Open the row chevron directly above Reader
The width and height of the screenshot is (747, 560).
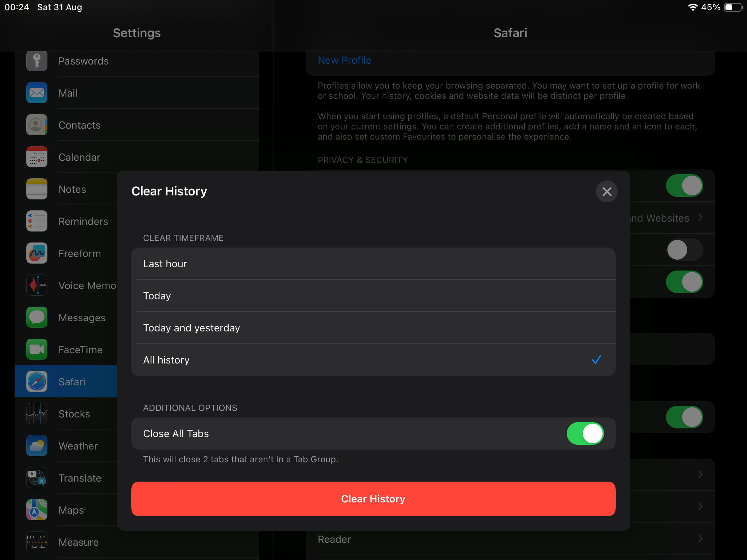700,506
